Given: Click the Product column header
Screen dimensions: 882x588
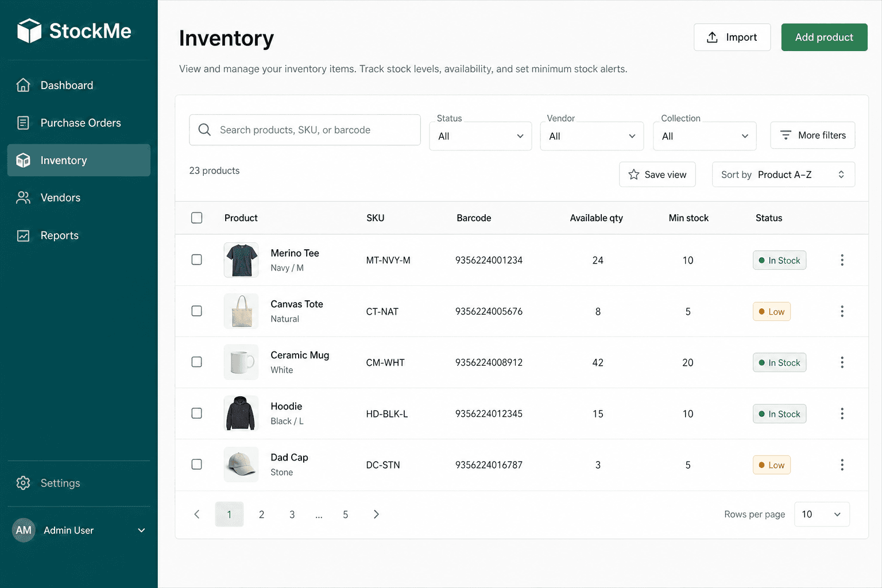Looking at the screenshot, I should pyautogui.click(x=241, y=218).
